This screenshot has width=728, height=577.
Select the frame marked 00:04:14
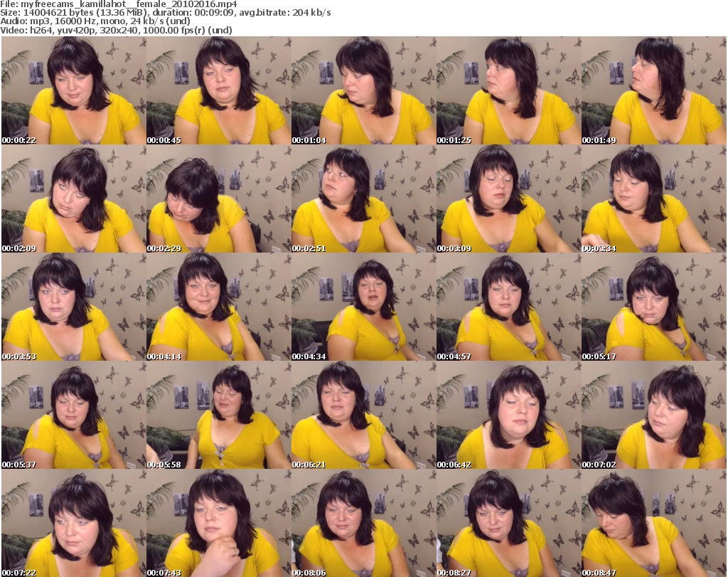[x=219, y=307]
